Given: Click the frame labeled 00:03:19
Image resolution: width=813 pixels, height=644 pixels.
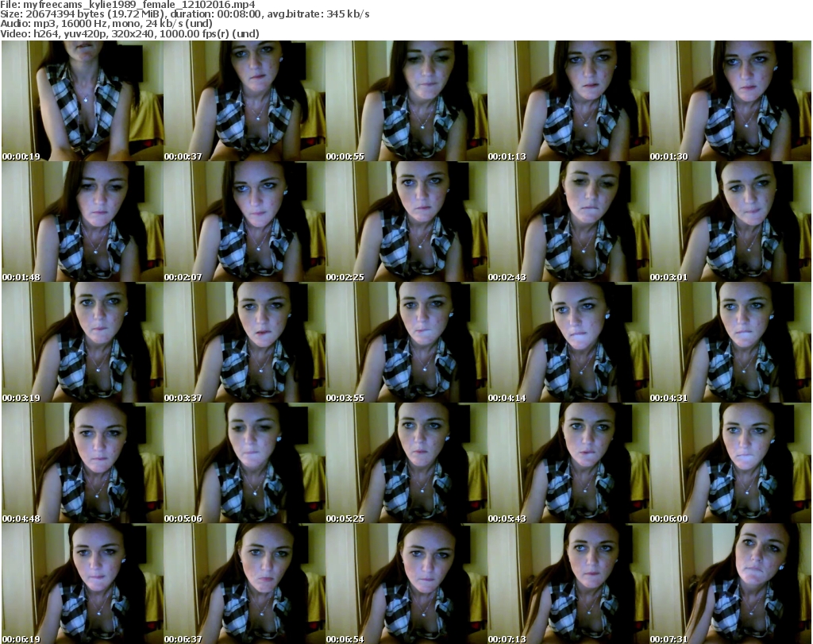Looking at the screenshot, I should [x=83, y=343].
